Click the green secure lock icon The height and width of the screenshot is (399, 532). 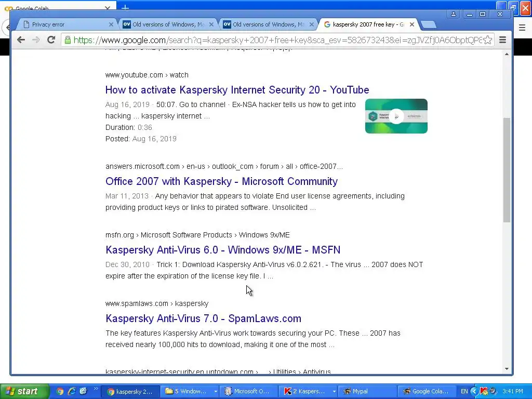click(x=68, y=40)
